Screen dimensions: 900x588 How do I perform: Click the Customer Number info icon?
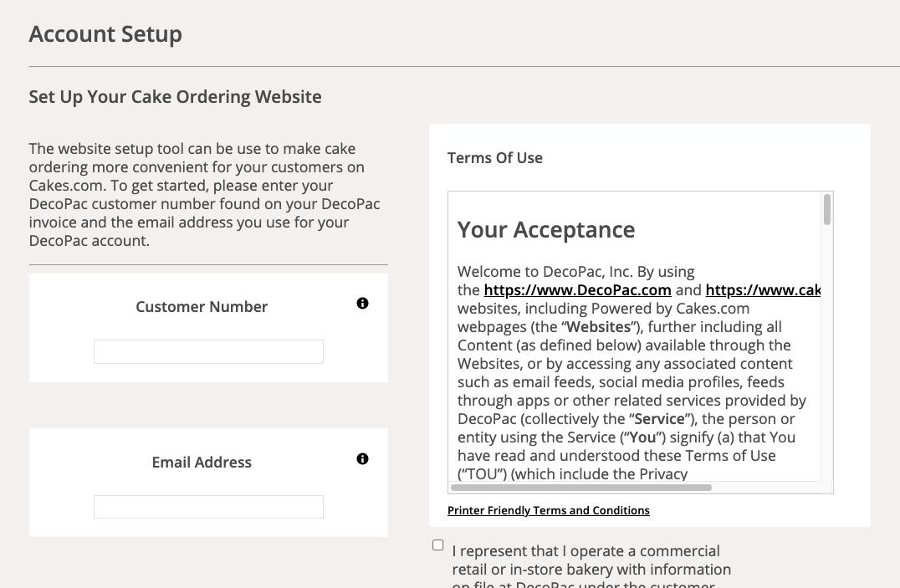click(x=362, y=304)
